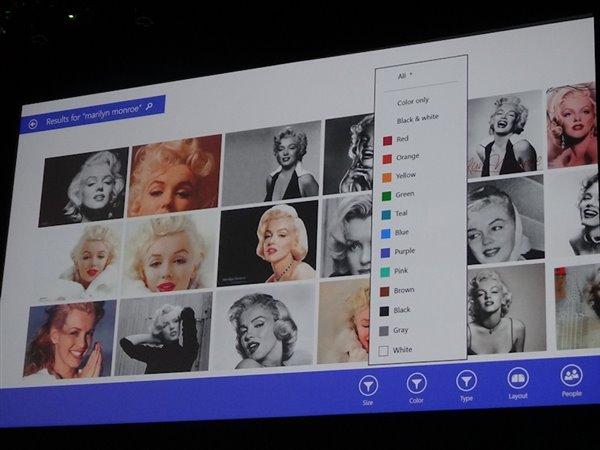Expand the All dropdown at top
Screen dimensions: 600x450
(x=405, y=75)
